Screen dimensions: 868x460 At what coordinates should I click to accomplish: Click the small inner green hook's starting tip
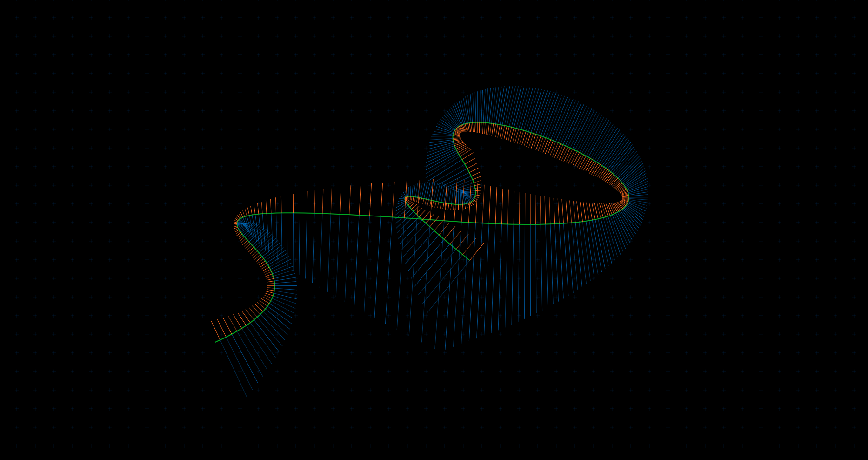[406, 198]
